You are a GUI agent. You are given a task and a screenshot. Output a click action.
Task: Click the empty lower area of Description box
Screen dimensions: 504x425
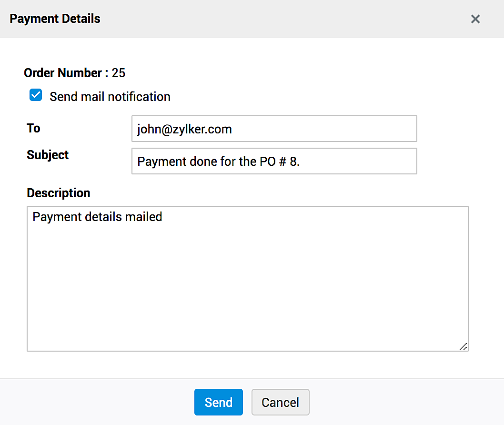[247, 295]
